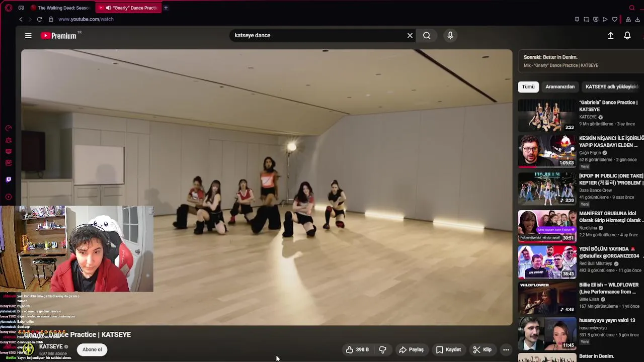
Task: Open the browser profile icon
Action: pyautogui.click(x=628, y=19)
